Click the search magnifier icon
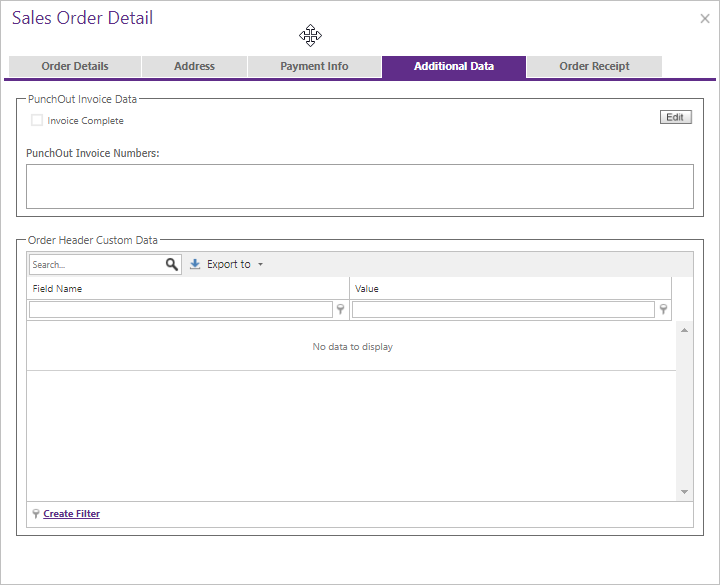The height and width of the screenshot is (585, 720). tap(172, 265)
